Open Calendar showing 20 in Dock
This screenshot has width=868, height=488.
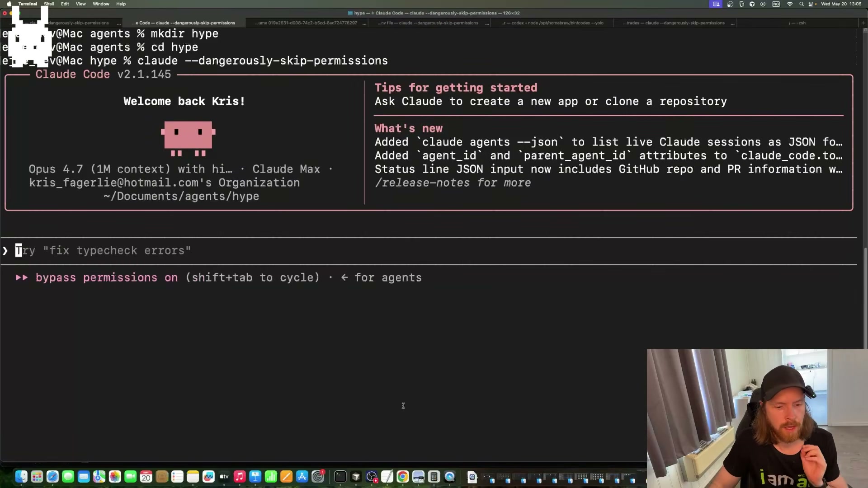tap(146, 476)
